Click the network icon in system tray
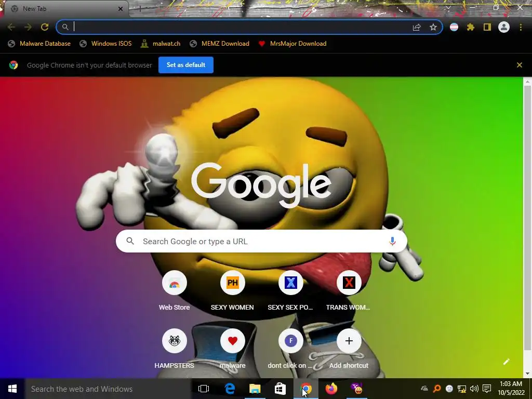This screenshot has height=399, width=532. pyautogui.click(x=462, y=389)
